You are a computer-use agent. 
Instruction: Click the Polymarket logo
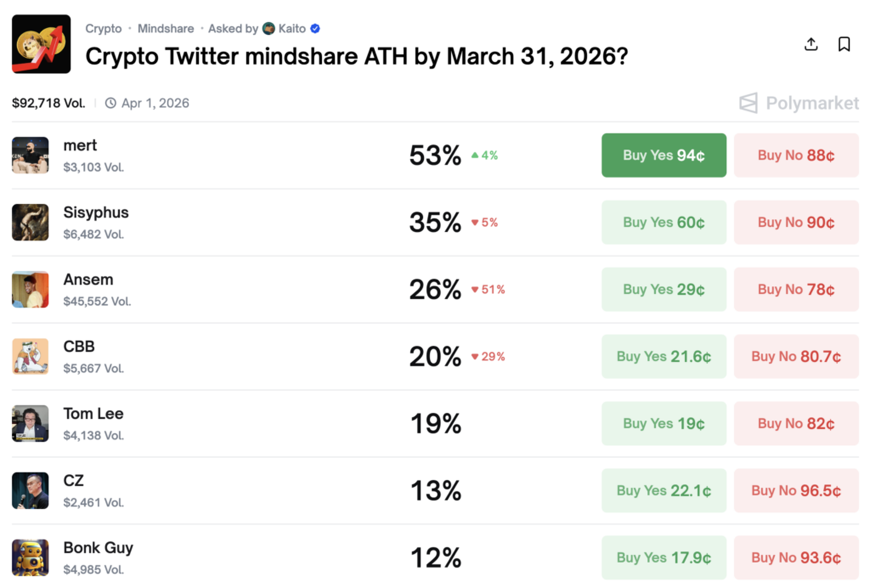[799, 104]
